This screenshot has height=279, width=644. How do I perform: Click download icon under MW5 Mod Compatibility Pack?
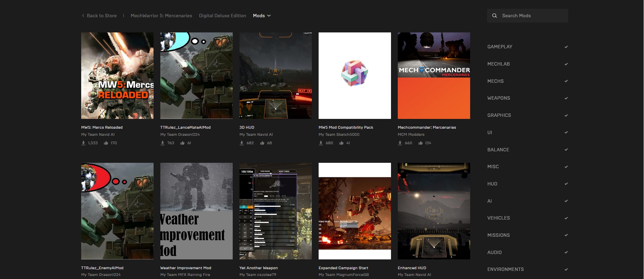pos(321,143)
